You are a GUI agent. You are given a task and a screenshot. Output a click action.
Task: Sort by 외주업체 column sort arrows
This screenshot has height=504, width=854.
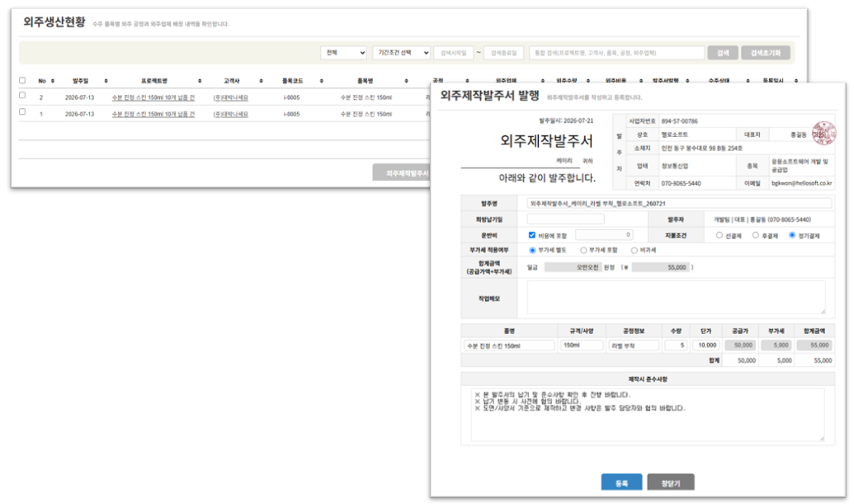point(542,81)
